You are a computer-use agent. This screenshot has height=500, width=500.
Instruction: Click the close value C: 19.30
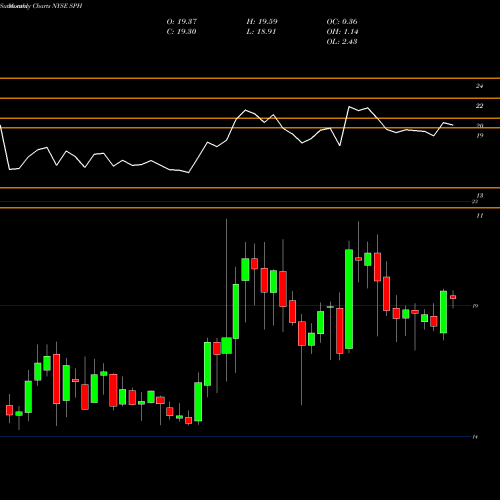point(181,32)
